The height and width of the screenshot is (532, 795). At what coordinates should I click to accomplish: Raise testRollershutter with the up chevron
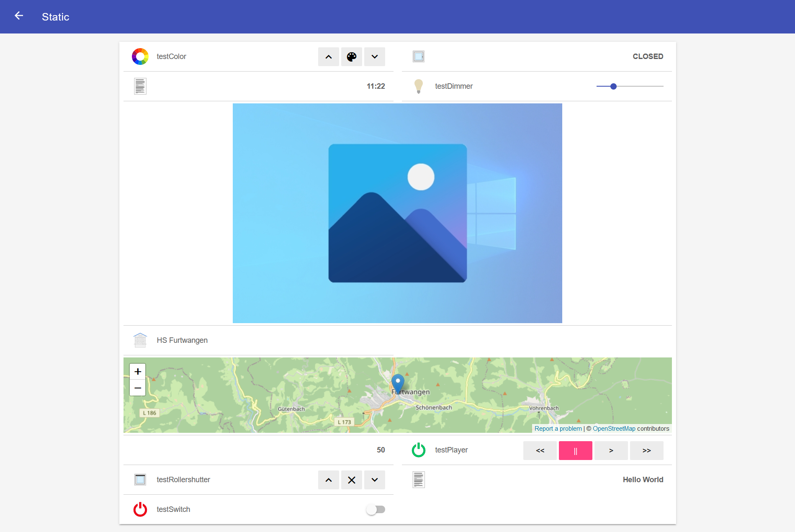329,480
